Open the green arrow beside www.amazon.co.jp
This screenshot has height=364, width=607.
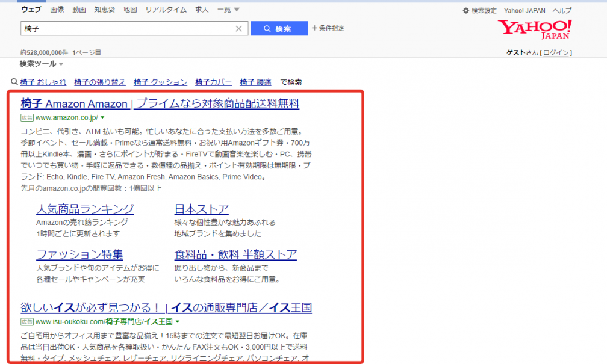click(102, 117)
